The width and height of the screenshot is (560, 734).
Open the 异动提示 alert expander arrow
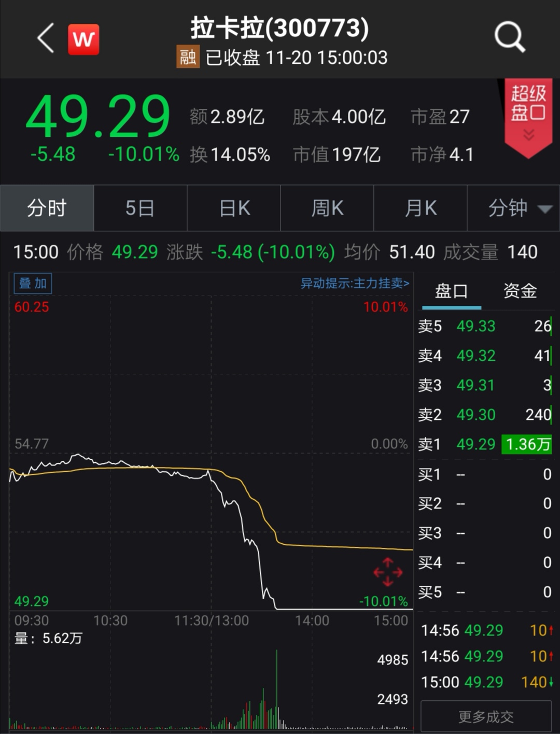(407, 284)
